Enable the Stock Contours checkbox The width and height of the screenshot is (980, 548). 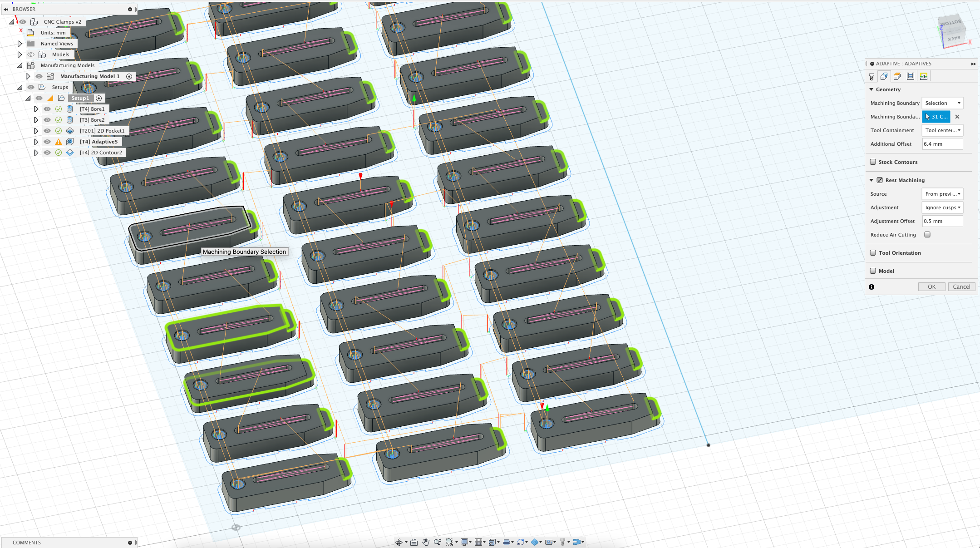873,162
